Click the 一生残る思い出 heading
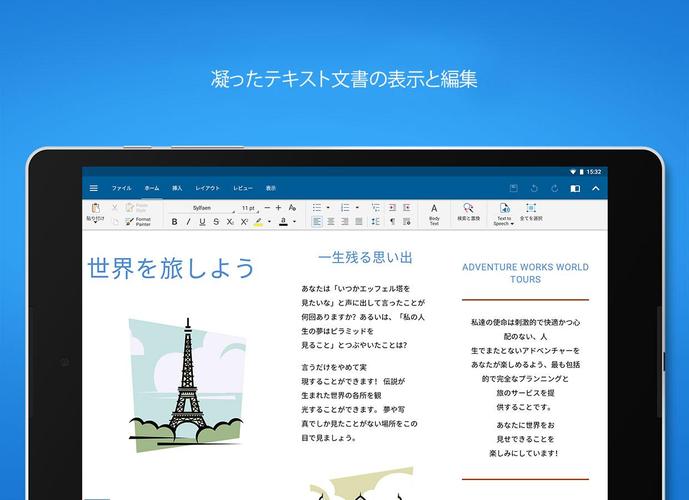 (365, 257)
